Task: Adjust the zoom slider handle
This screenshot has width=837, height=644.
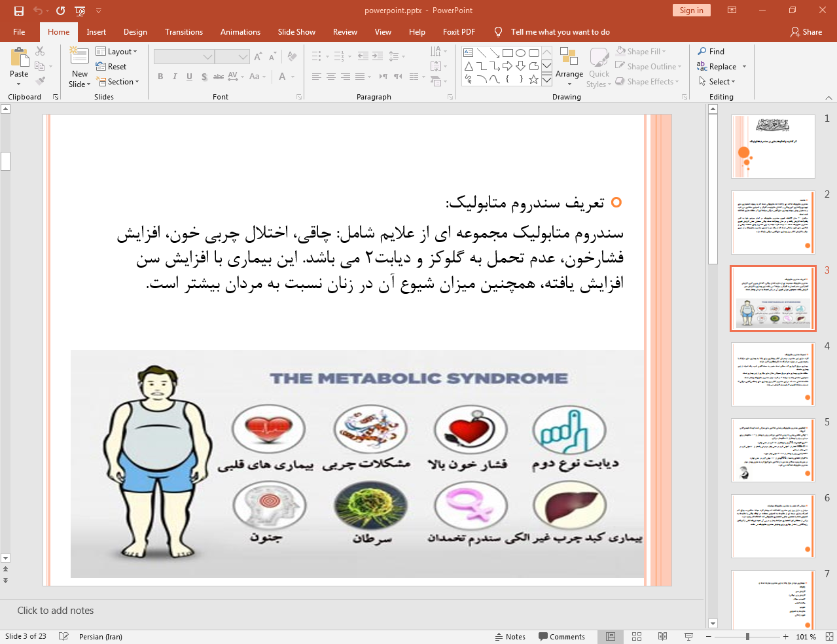Action: coord(747,637)
